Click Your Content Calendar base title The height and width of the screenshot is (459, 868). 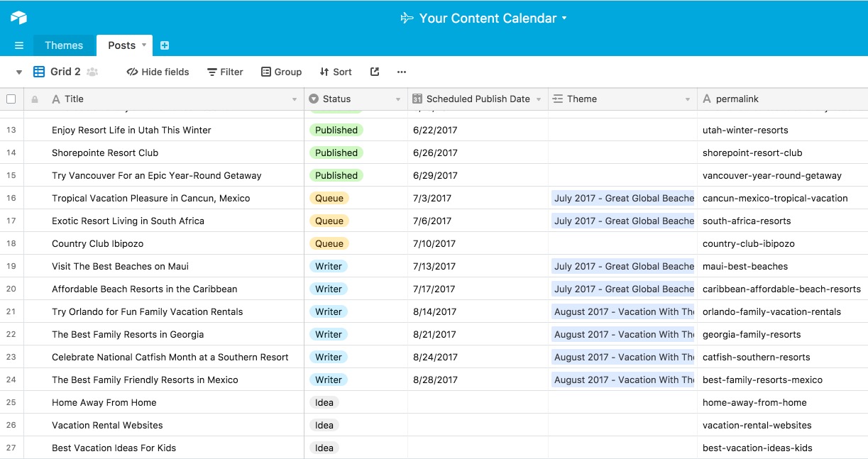pyautogui.click(x=488, y=18)
